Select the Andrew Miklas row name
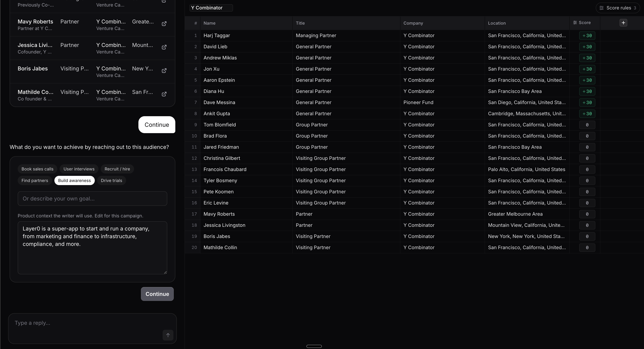Viewport: 644px width, 349px height. (220, 58)
